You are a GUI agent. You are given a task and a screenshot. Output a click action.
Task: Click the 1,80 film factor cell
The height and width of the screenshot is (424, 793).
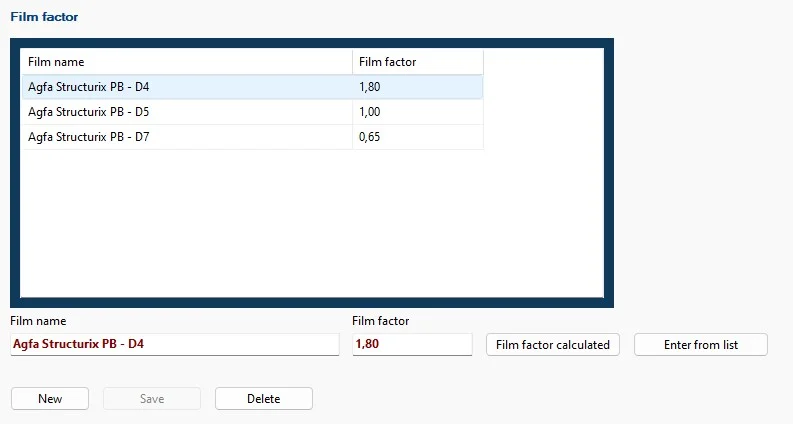pyautogui.click(x=417, y=87)
